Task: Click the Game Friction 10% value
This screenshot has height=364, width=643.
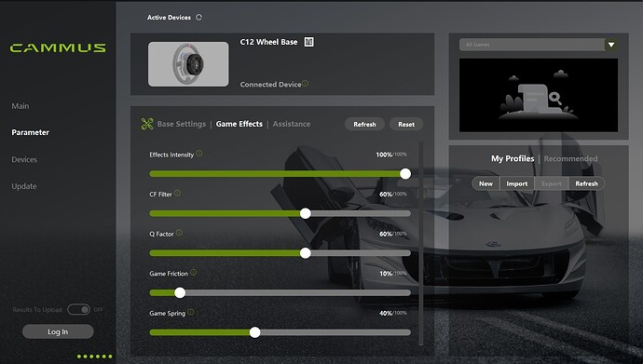Action: [386, 274]
